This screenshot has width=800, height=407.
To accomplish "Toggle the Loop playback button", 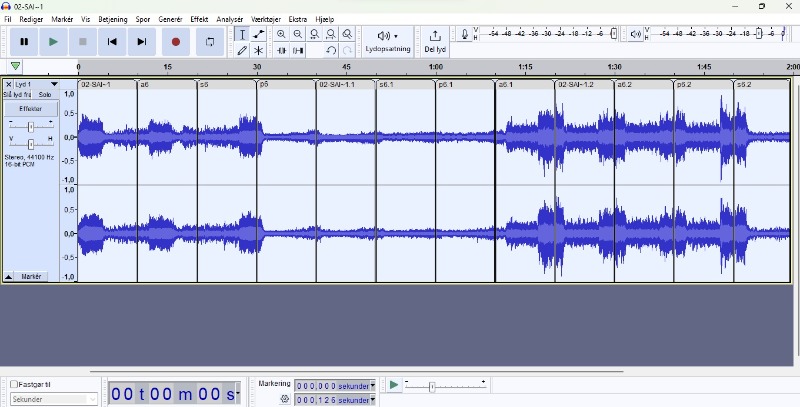I will [x=210, y=42].
